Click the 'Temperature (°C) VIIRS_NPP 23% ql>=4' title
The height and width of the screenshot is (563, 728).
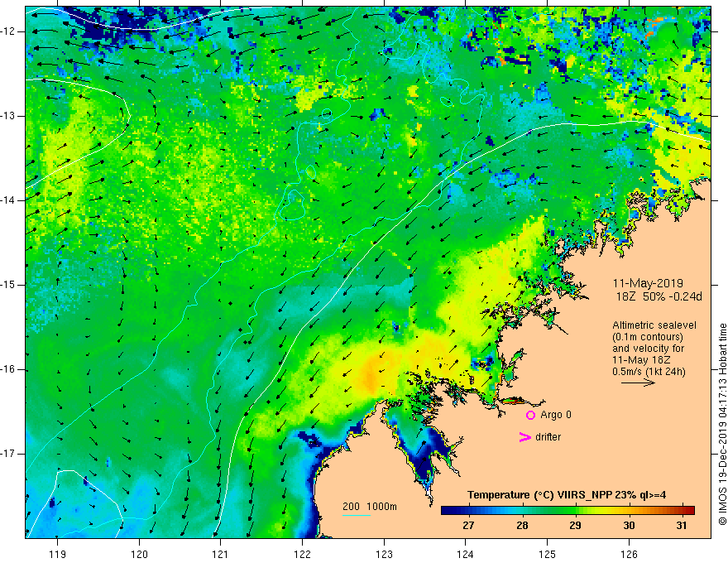567,495
